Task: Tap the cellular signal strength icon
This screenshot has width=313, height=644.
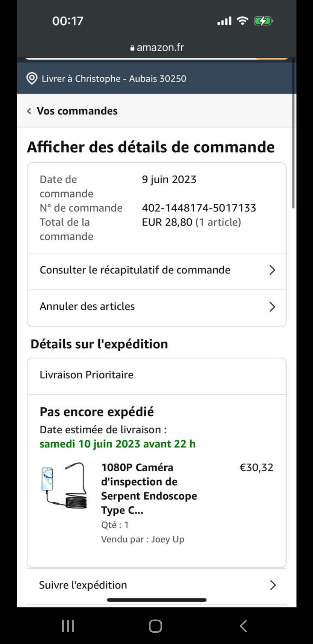Action: pyautogui.click(x=224, y=21)
